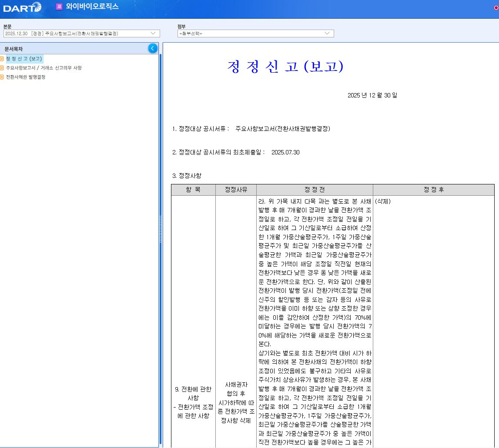This screenshot has height=448, width=499.
Task: Click the (삭제) cell in the 정 정 후 column
Action: pos(383,201)
